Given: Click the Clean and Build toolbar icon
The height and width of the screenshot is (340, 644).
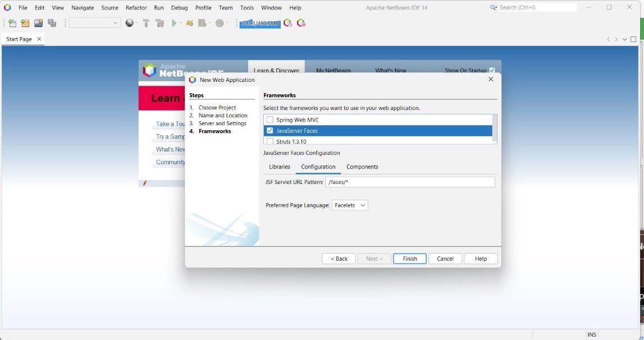Looking at the screenshot, I should [x=160, y=23].
